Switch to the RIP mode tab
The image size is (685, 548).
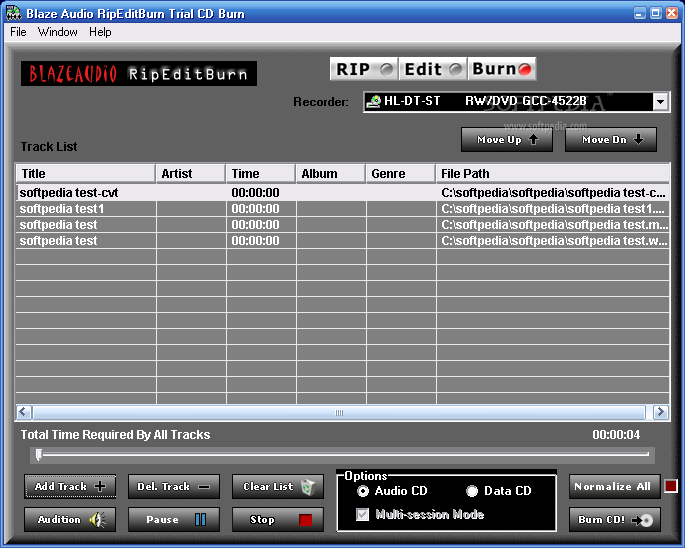click(364, 69)
